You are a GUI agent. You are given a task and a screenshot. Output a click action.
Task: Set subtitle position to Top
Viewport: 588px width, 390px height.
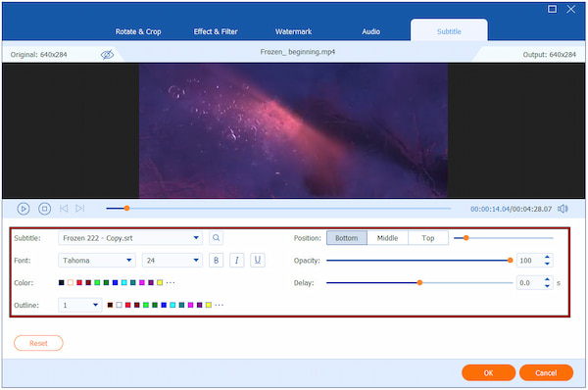[x=428, y=238]
